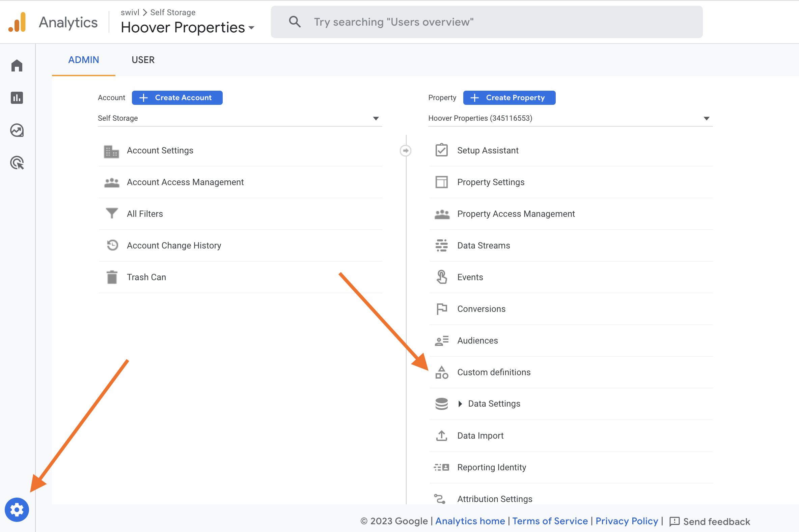Click the Admin gear icon
This screenshot has width=799, height=532.
click(17, 510)
